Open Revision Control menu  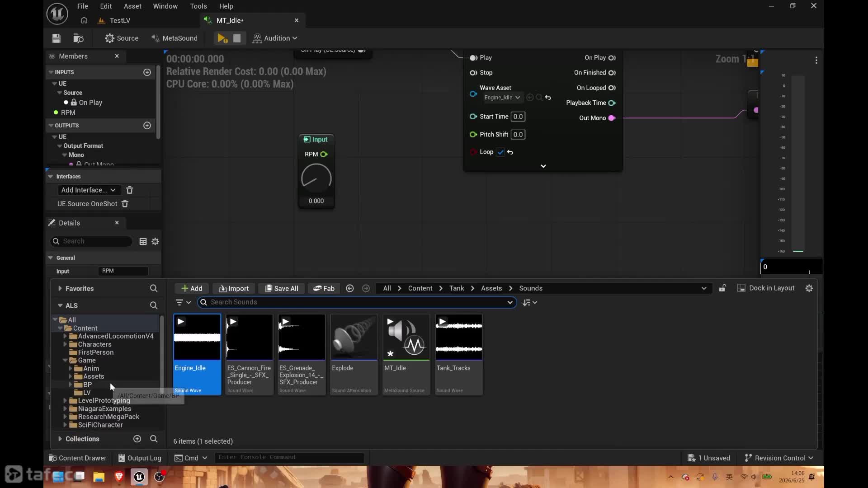coord(779,458)
